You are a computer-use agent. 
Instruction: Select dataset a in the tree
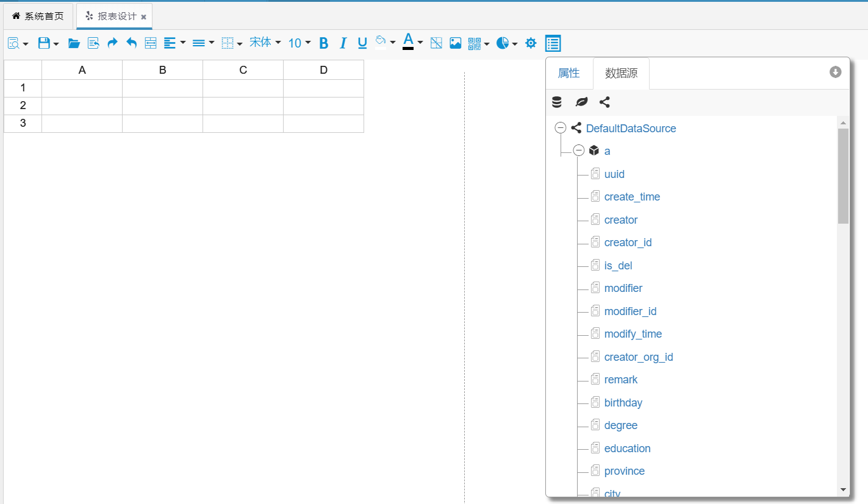[x=607, y=151]
